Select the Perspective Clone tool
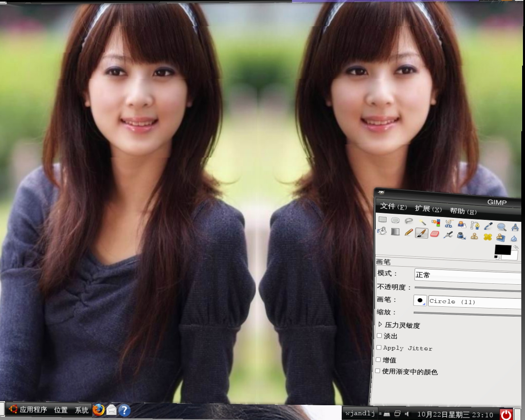Image resolution: width=525 pixels, height=420 pixels. [501, 238]
